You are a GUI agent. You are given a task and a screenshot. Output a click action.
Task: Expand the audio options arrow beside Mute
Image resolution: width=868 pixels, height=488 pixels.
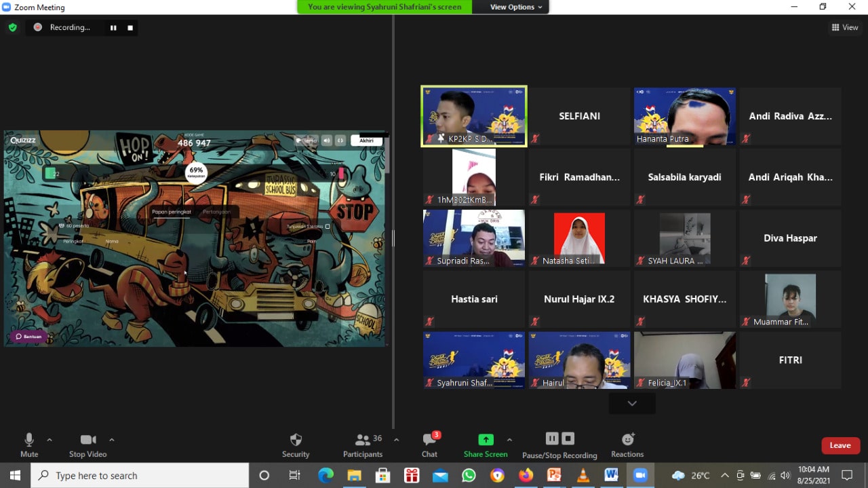(50, 440)
